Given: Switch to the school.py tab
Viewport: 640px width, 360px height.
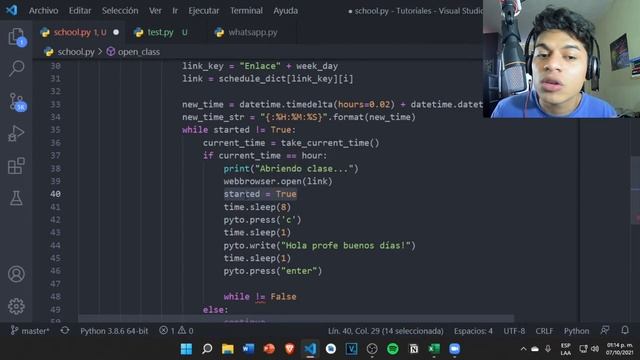Looking at the screenshot, I should tap(78, 32).
